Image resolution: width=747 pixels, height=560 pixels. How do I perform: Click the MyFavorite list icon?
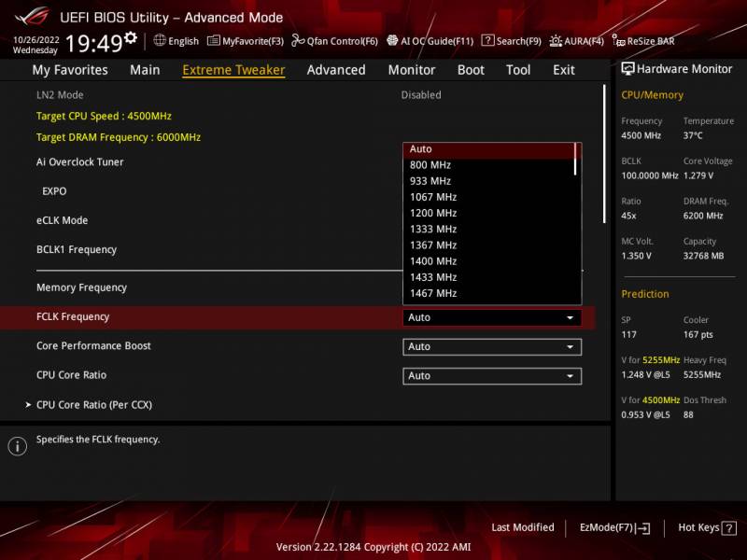pyautogui.click(x=214, y=41)
